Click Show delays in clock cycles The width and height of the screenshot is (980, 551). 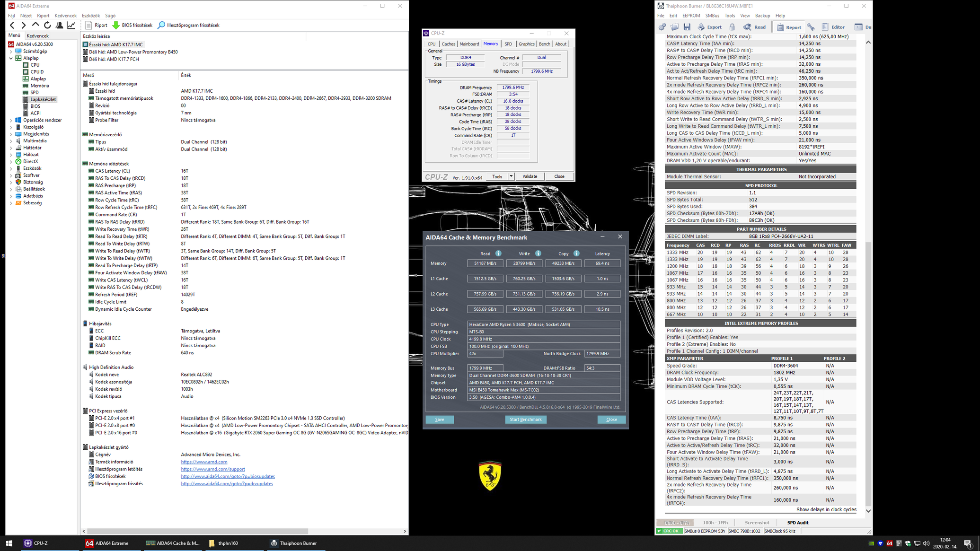tap(826, 509)
